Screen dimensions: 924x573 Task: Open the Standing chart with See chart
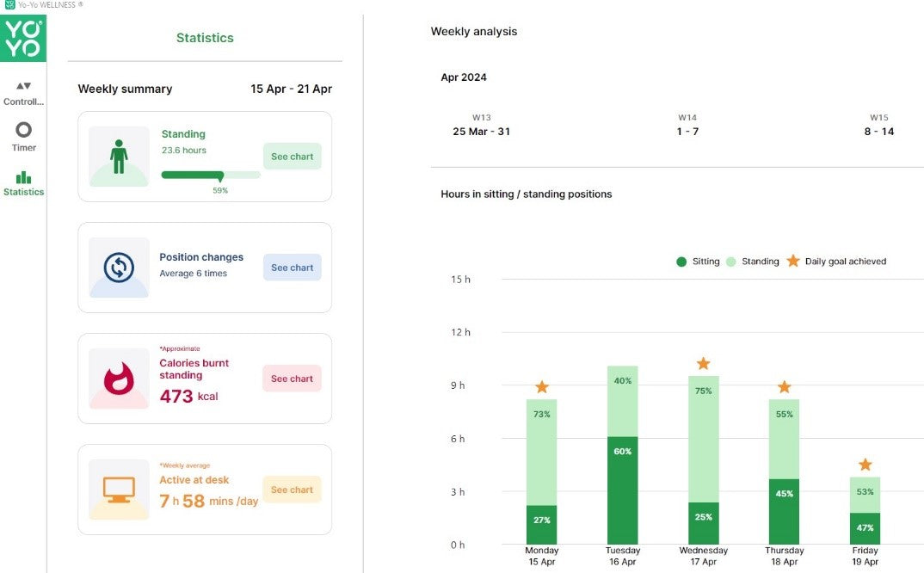click(x=292, y=157)
